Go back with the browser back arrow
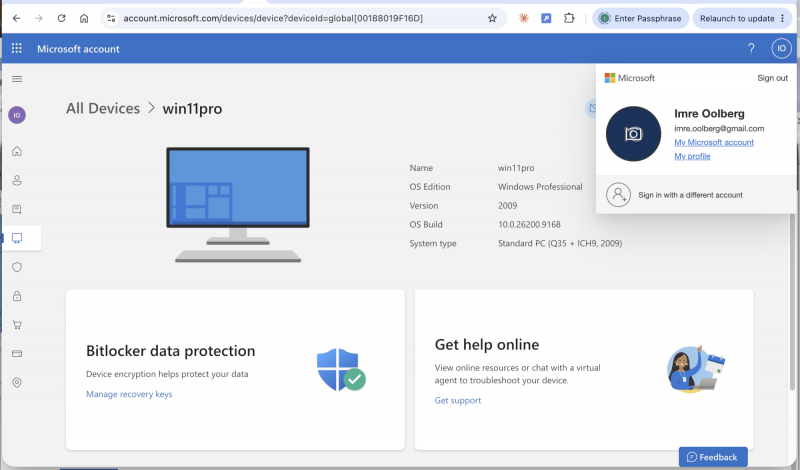This screenshot has height=470, width=800. (x=16, y=18)
